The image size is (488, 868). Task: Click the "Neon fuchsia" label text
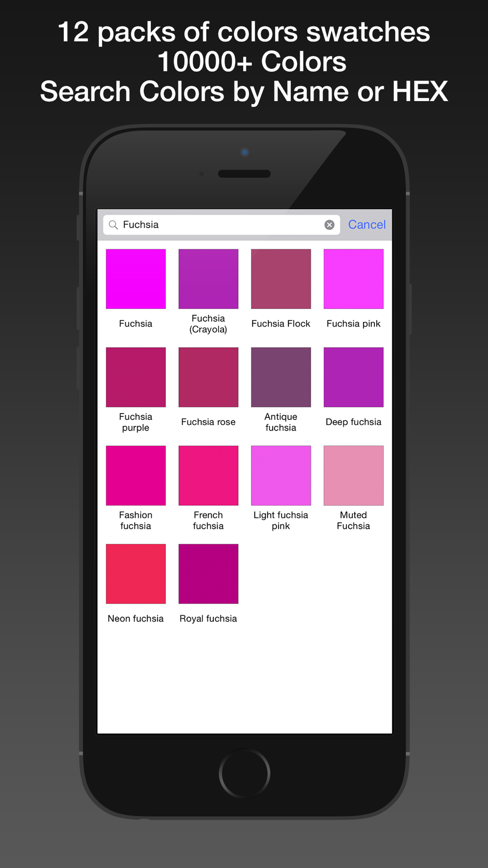click(136, 619)
